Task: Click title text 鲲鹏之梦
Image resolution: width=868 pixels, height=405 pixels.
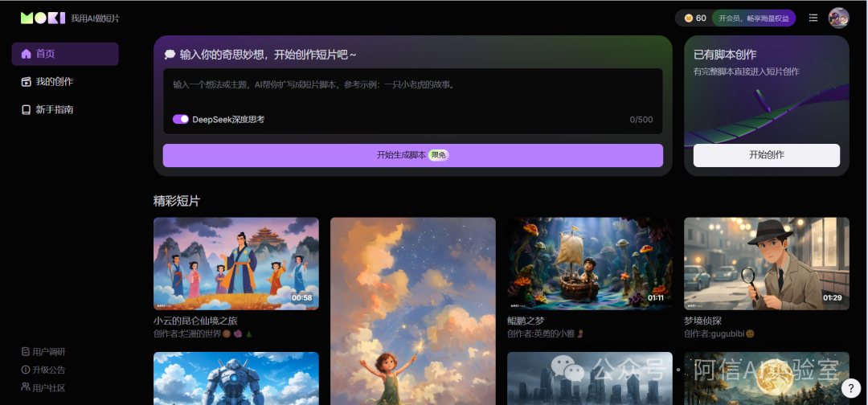Action: (526, 321)
